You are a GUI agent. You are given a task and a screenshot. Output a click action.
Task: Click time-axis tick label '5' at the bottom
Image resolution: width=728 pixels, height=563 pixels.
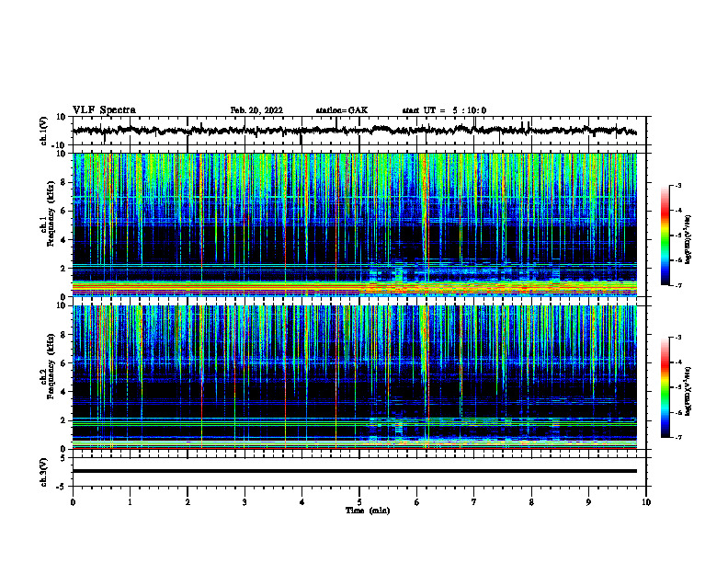(x=359, y=502)
